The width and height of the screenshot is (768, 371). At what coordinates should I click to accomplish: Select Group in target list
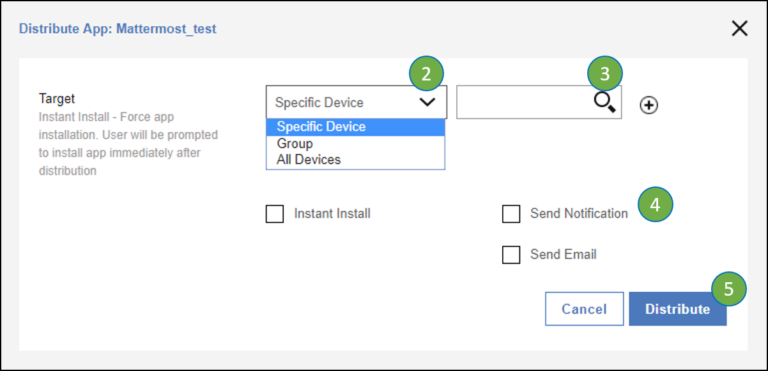coord(356,144)
